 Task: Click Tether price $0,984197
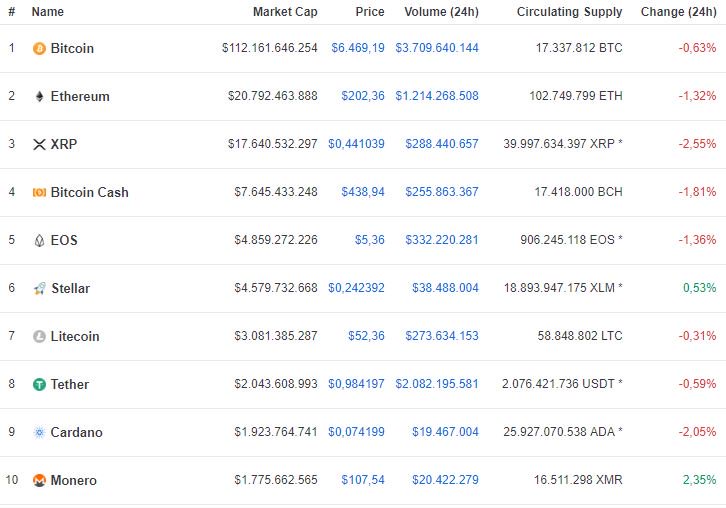[x=357, y=384]
